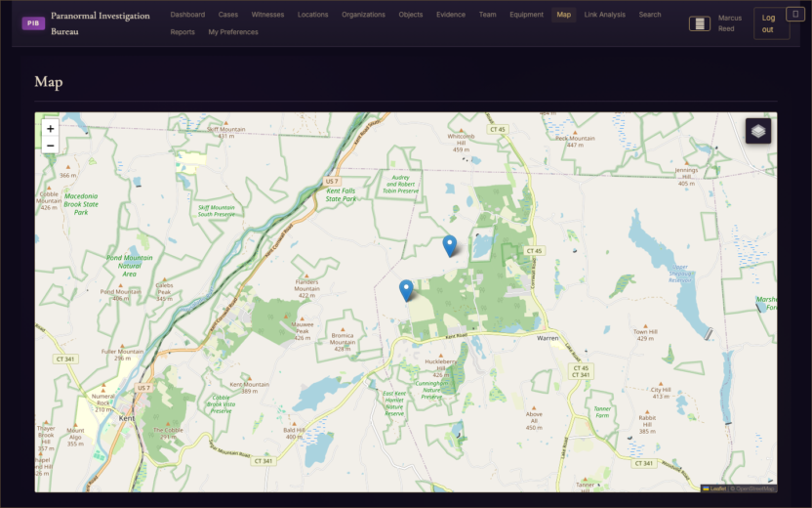Open Link Analysis
Viewport: 812px width, 508px height.
click(605, 15)
